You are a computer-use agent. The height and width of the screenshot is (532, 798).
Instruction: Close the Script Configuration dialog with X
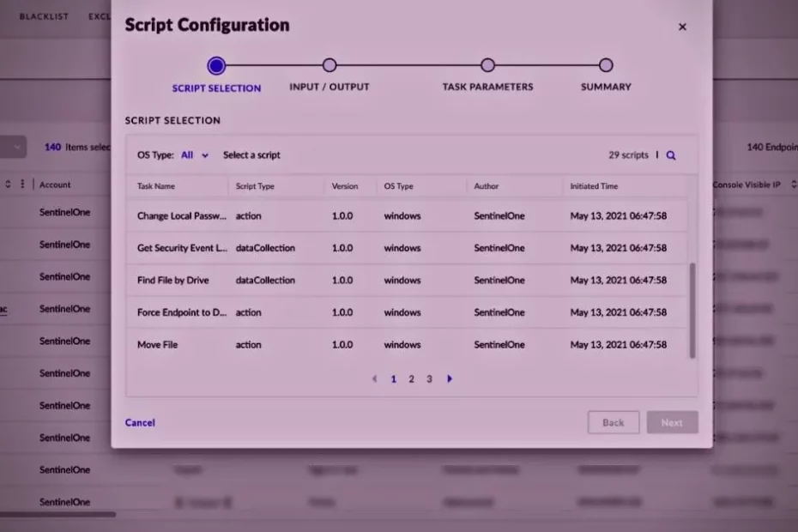pyautogui.click(x=682, y=27)
